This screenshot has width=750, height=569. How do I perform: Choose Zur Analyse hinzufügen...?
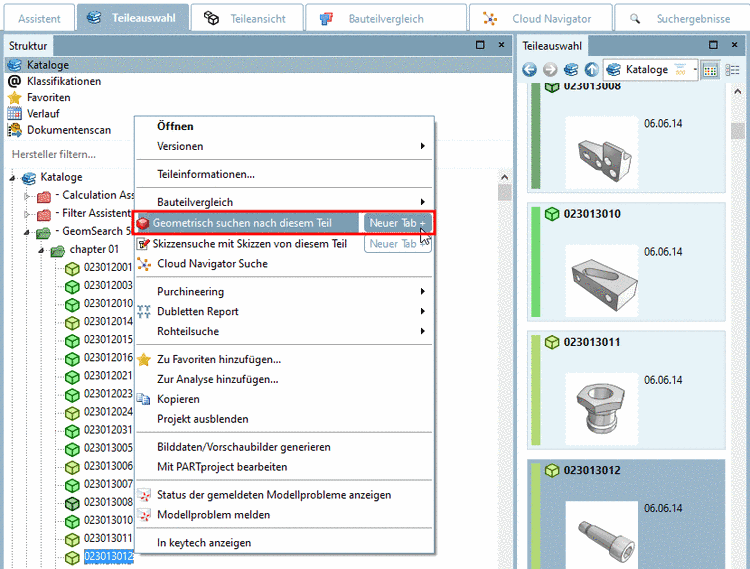pos(218,380)
